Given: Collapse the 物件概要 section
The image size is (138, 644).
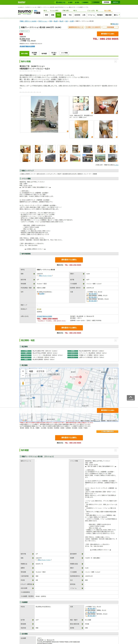Looking at the screenshot, I should click(x=115, y=450).
